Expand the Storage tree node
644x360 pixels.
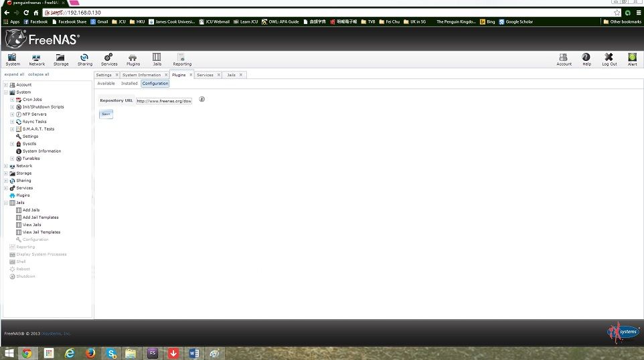pos(6,173)
